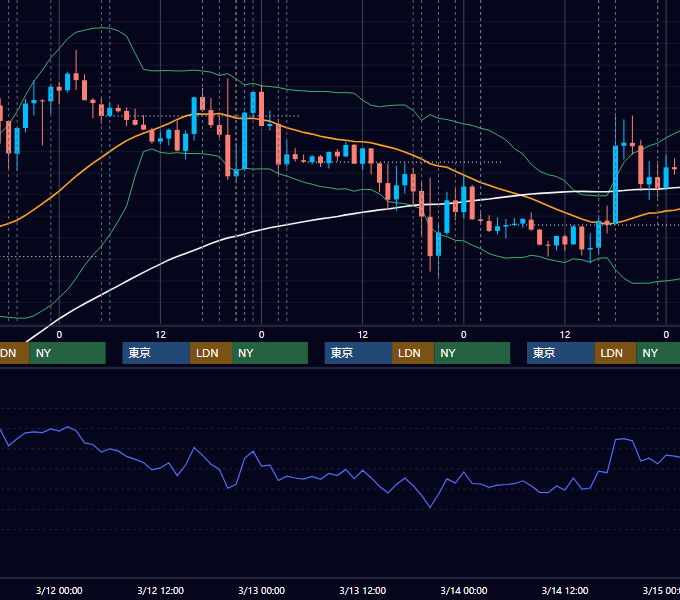
Task: Select the NY session block spanning 3/12 00:00
Action: tap(68, 353)
